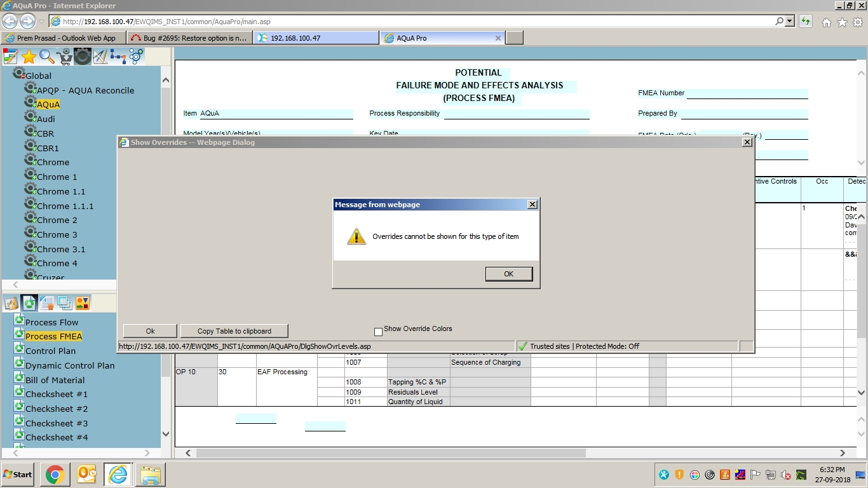Select APQP - AQUA Reconcile tree item
The width and height of the screenshot is (868, 488).
(85, 90)
